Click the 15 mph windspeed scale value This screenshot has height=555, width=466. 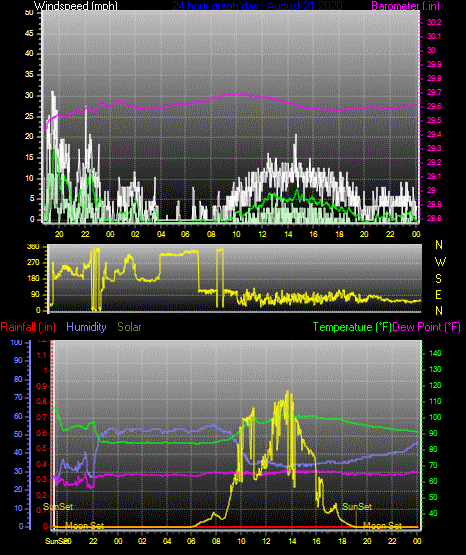(x=29, y=158)
